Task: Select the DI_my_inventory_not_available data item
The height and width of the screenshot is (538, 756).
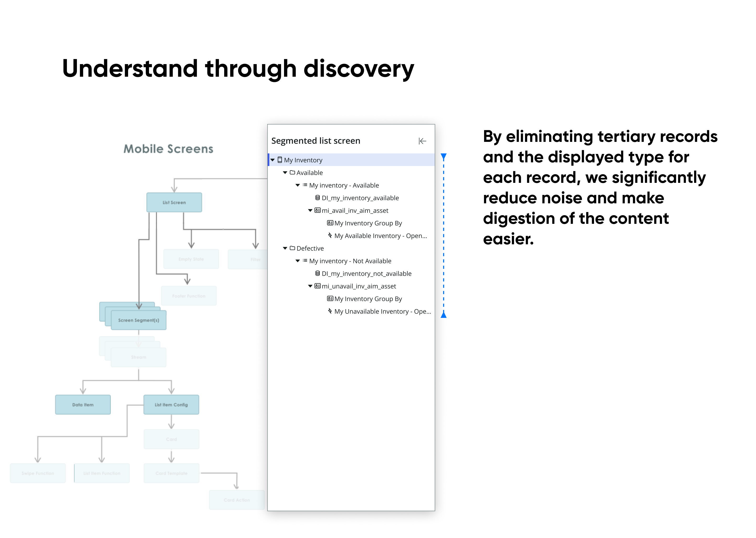Action: 366,273
